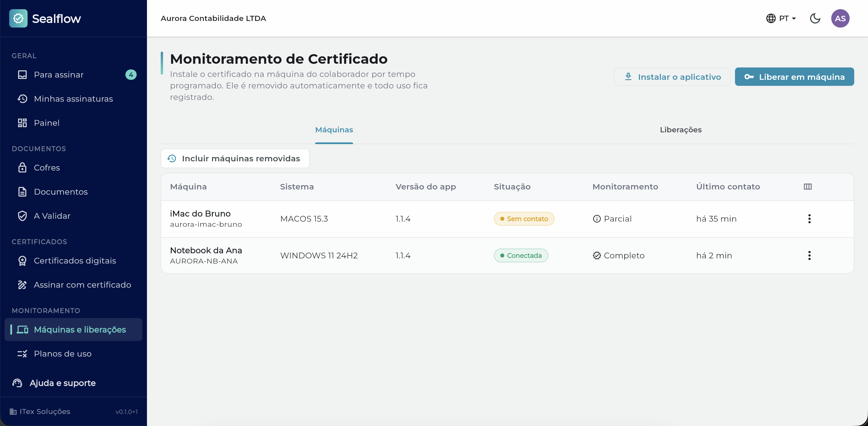Viewport: 868px width, 426px height.
Task: Toggle Incluir máquinas removidas
Action: (x=235, y=158)
